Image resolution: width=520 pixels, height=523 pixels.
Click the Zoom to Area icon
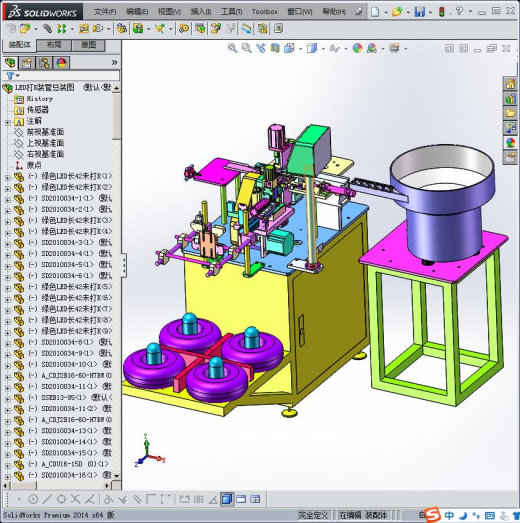pyautogui.click(x=246, y=48)
